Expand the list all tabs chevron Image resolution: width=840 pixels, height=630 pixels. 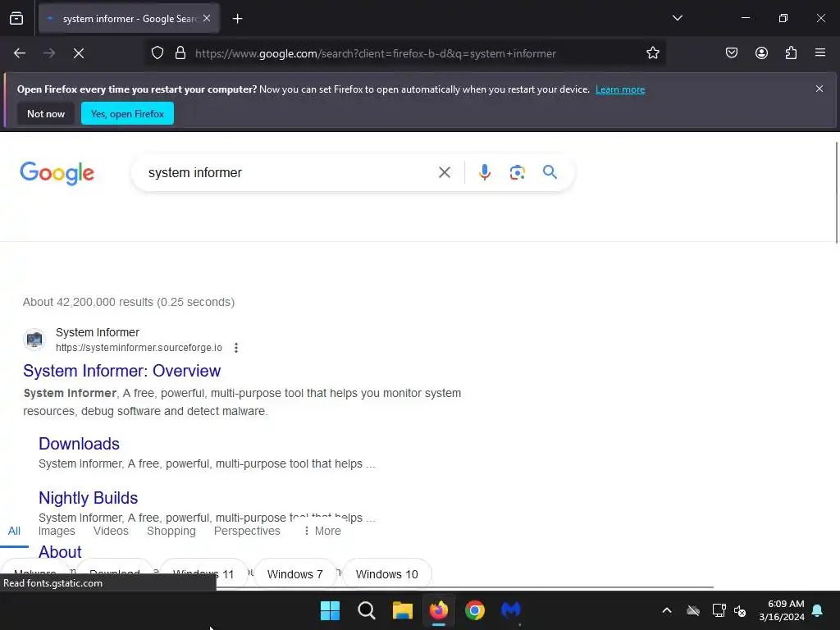[677, 18]
